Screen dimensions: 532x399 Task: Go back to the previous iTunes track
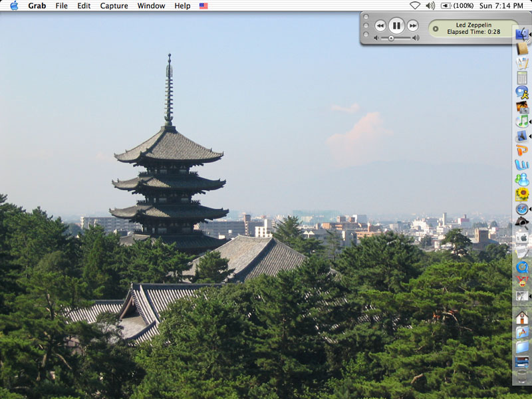pyautogui.click(x=380, y=26)
